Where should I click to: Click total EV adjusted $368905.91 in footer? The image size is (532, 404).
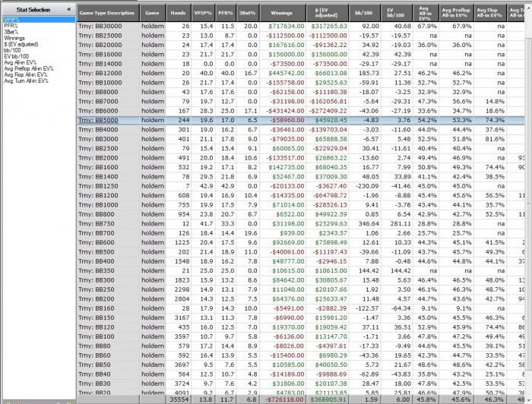[328, 399]
